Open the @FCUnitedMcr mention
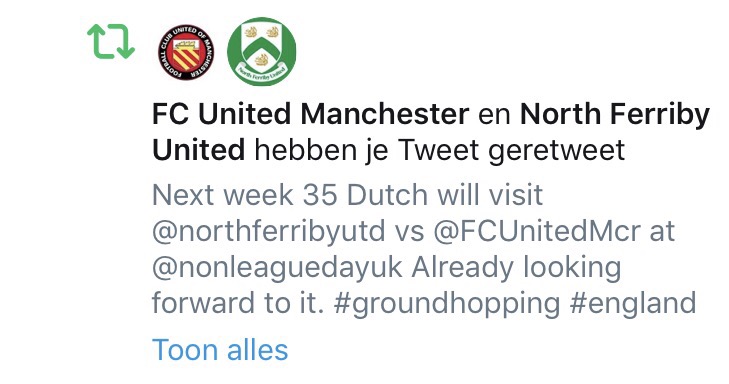This screenshot has height=384, width=729. (x=537, y=231)
